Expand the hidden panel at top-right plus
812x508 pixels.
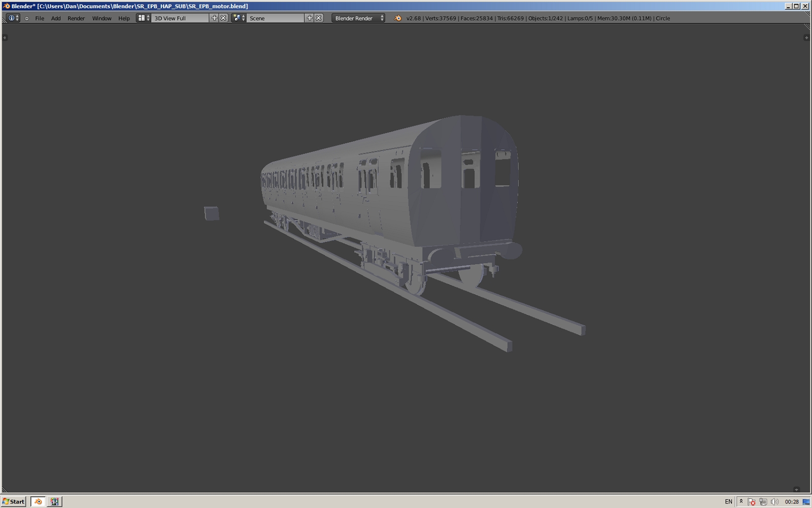click(x=806, y=38)
